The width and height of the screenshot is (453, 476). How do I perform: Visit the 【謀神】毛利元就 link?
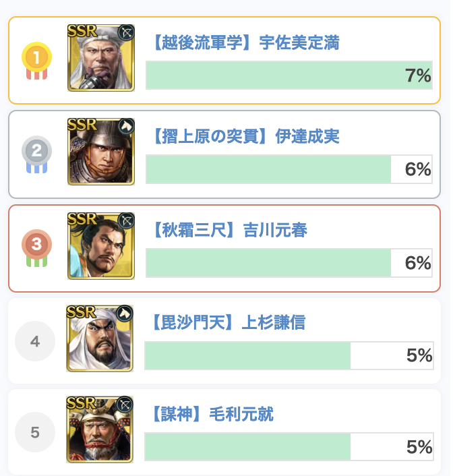point(212,414)
